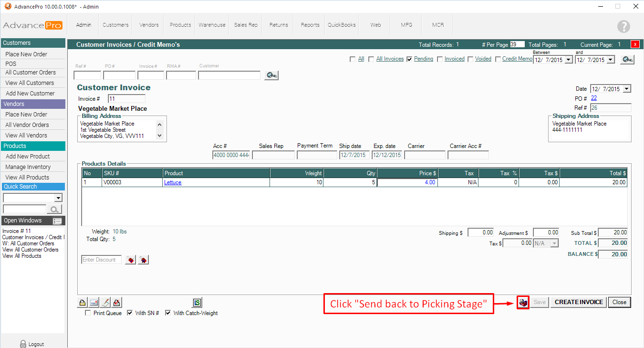Check the Voided filter checkbox
This screenshot has width=644, height=348.
(470, 59)
